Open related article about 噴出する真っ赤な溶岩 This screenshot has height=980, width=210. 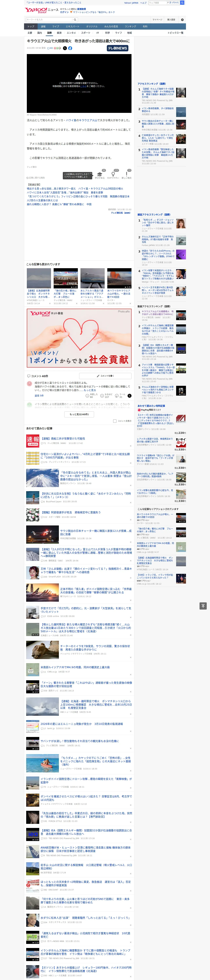coord(75,189)
